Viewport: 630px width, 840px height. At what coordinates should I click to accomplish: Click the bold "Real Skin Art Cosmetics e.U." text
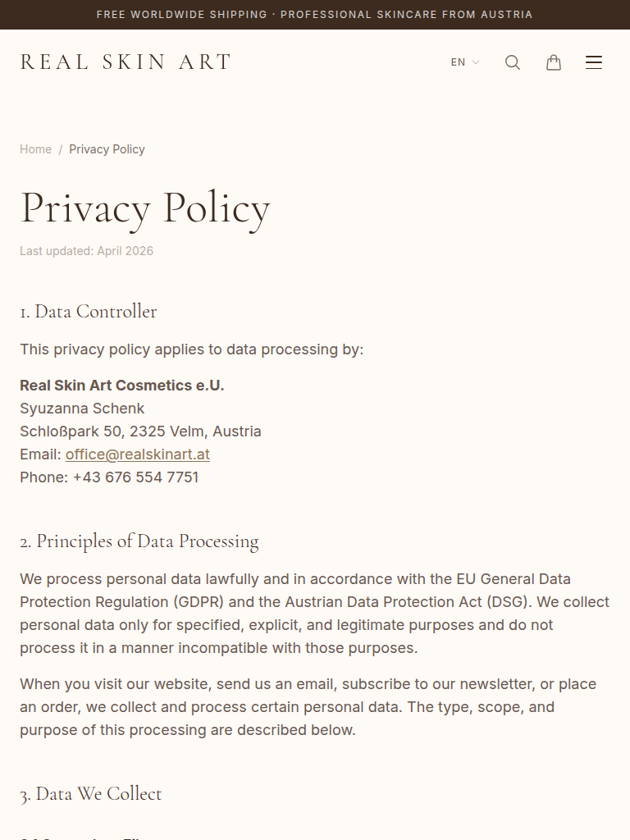point(122,386)
